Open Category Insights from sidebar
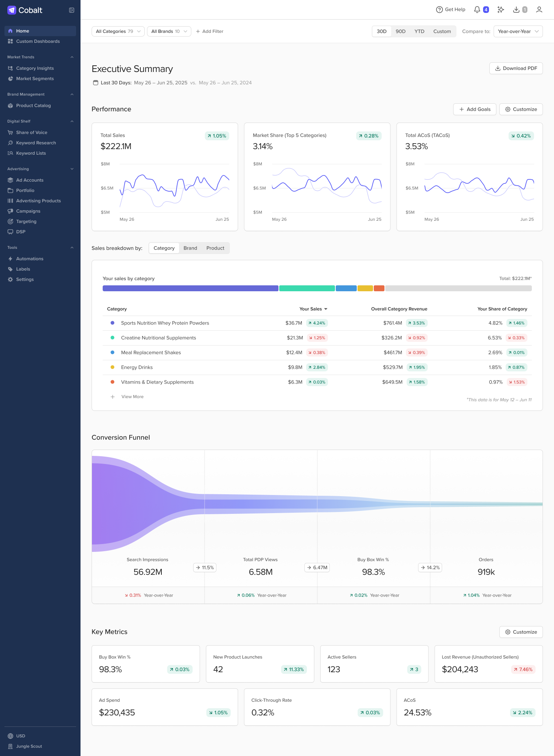Screen dimensions: 554x756 coord(35,68)
